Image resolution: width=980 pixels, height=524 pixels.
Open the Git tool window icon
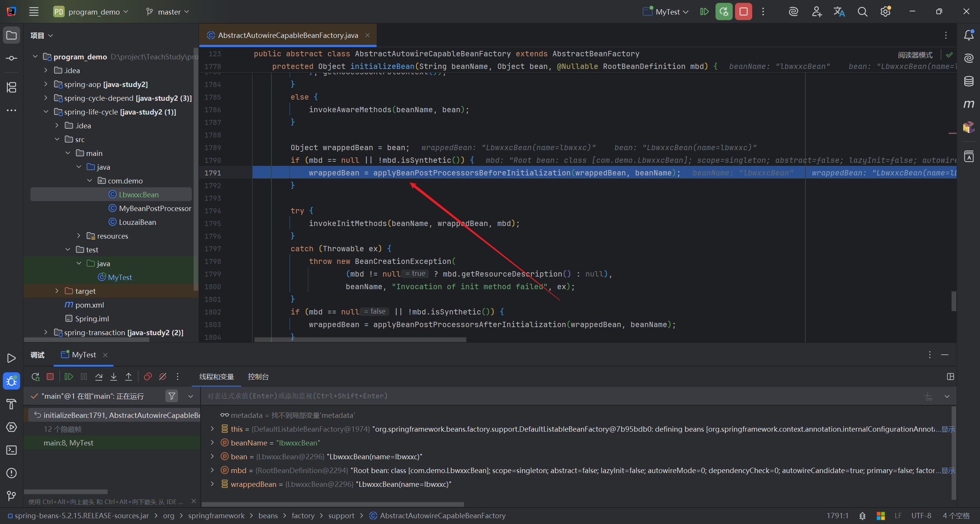[11, 496]
